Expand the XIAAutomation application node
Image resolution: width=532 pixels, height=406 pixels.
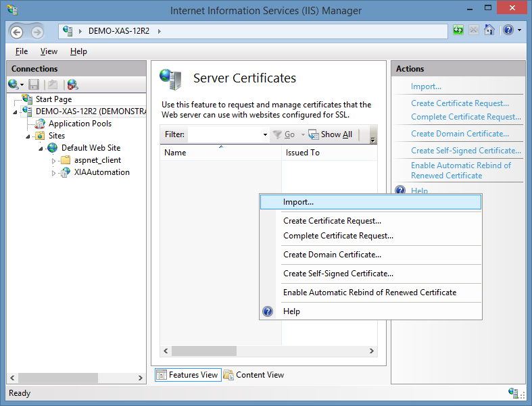pos(53,173)
